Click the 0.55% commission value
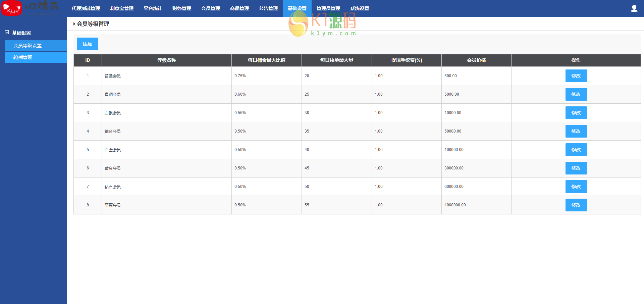The image size is (644, 304). [x=240, y=113]
